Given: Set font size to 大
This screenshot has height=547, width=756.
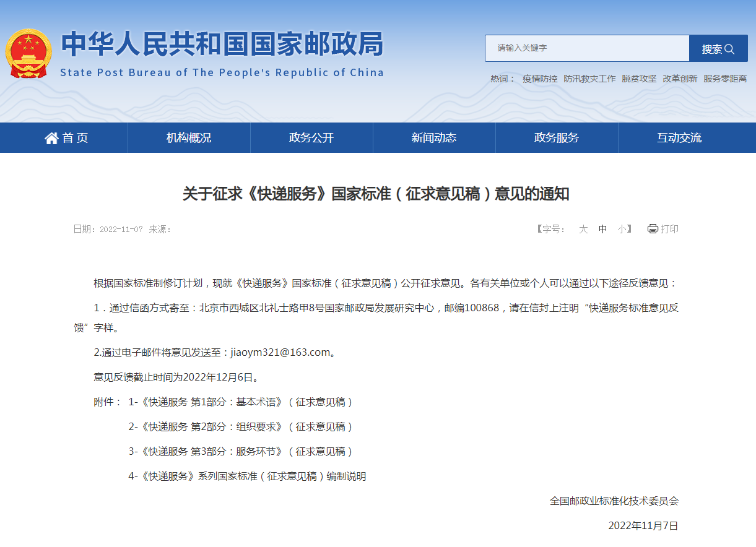Looking at the screenshot, I should [583, 229].
